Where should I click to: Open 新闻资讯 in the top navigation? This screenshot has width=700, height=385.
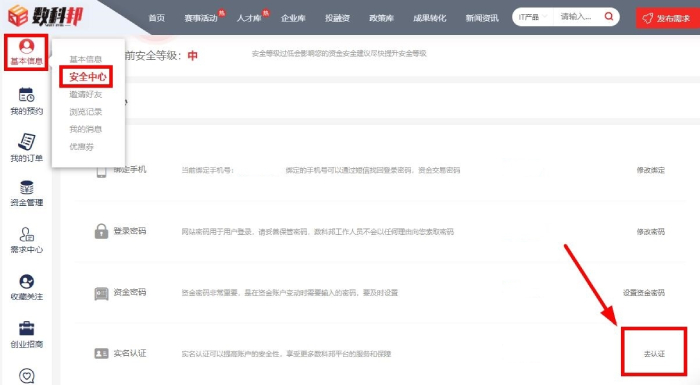pyautogui.click(x=482, y=18)
